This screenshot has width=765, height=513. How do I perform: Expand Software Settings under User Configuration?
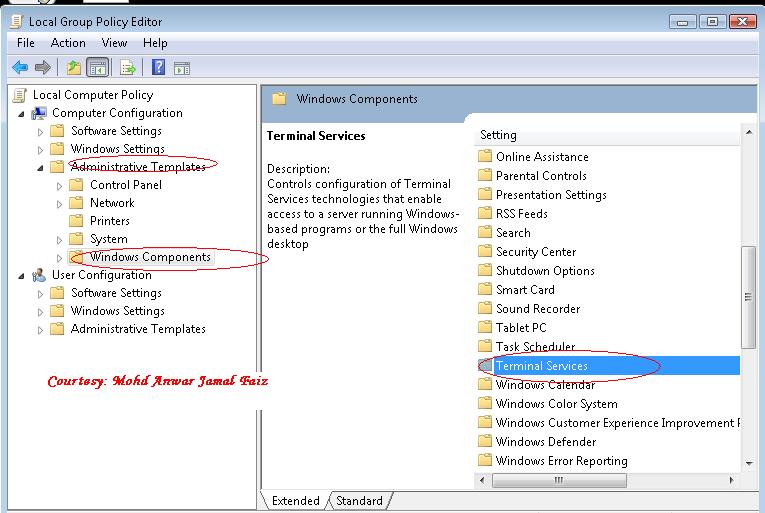pos(40,294)
